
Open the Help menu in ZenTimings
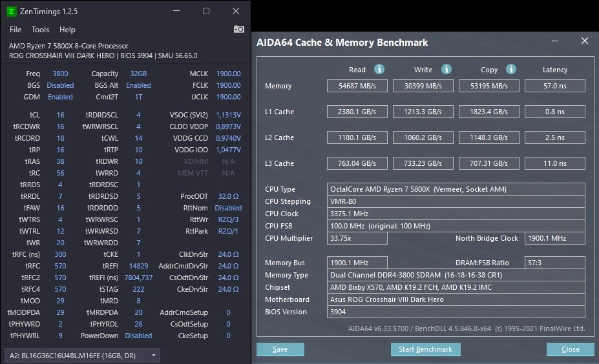pyautogui.click(x=67, y=30)
